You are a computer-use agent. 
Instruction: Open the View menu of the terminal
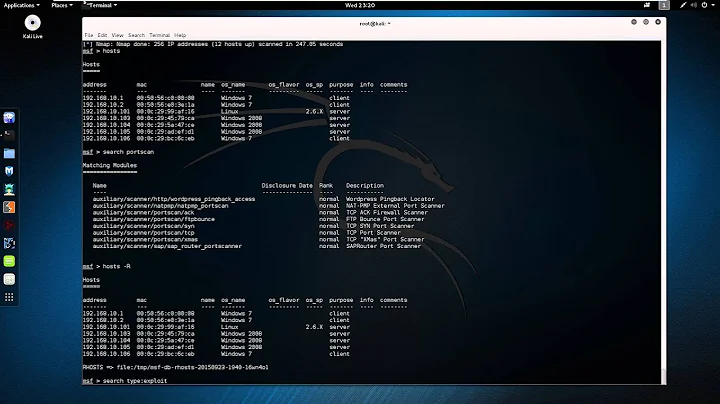(x=118, y=35)
